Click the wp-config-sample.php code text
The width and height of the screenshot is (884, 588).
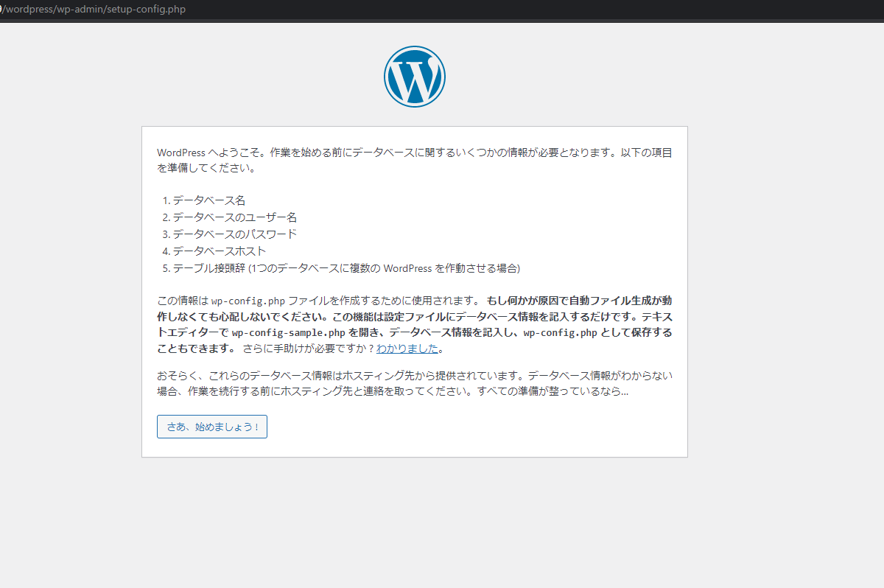[289, 332]
